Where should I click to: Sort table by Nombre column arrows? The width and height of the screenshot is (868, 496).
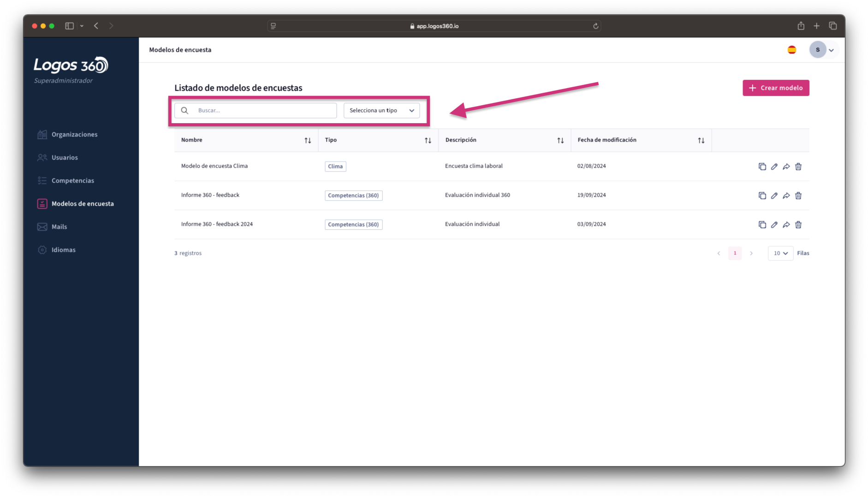308,140
